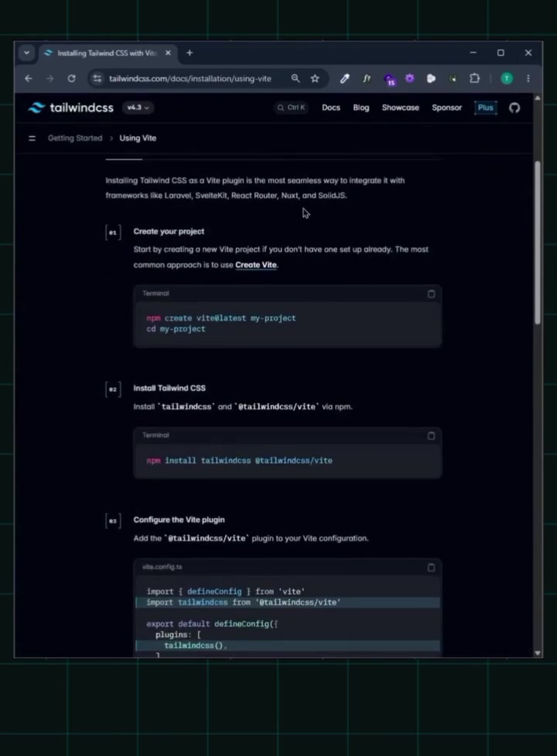
Task: Click the zoom magnifier icon in address bar
Action: click(x=296, y=78)
